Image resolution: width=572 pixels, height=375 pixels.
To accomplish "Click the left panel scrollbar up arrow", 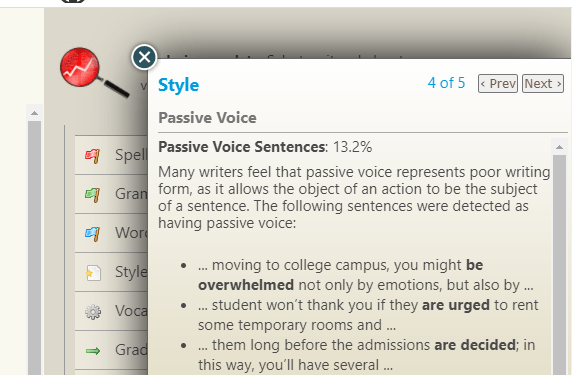I will point(35,113).
